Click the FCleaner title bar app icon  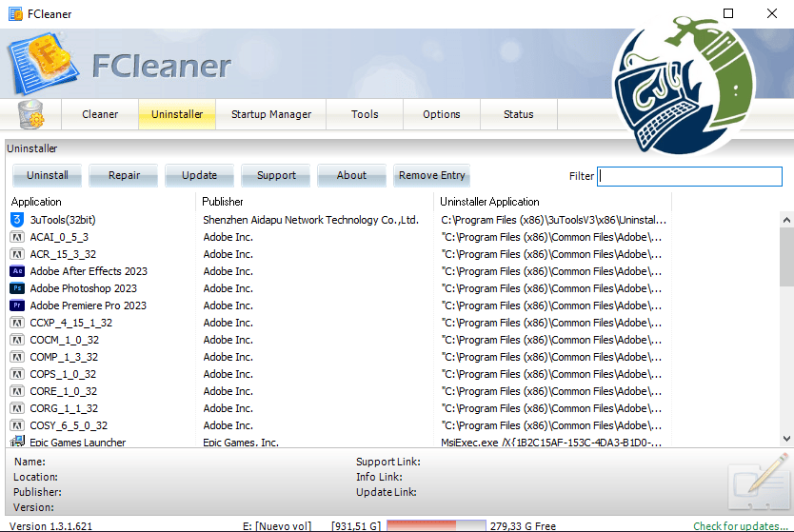pyautogui.click(x=15, y=13)
